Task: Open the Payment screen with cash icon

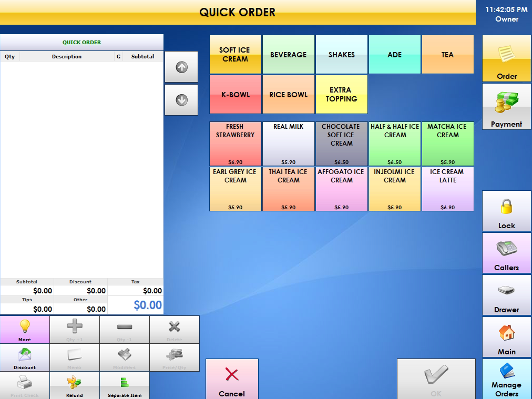Action: (506, 107)
